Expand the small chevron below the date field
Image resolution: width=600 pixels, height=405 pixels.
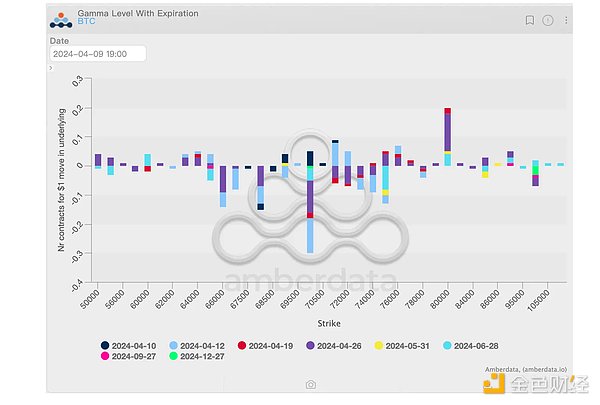(x=51, y=68)
